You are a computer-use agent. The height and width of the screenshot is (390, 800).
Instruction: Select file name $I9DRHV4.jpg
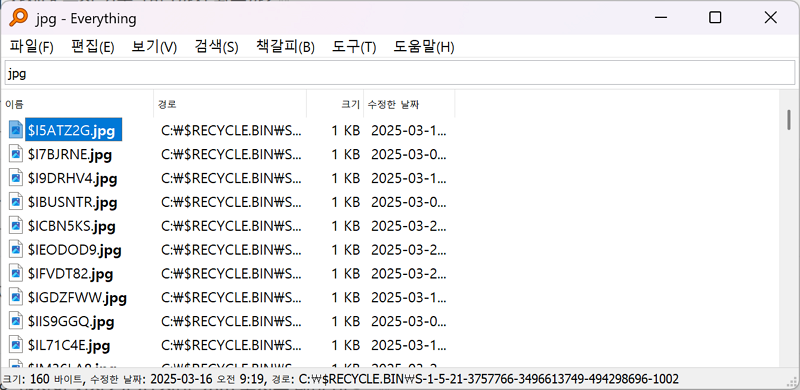72,179
